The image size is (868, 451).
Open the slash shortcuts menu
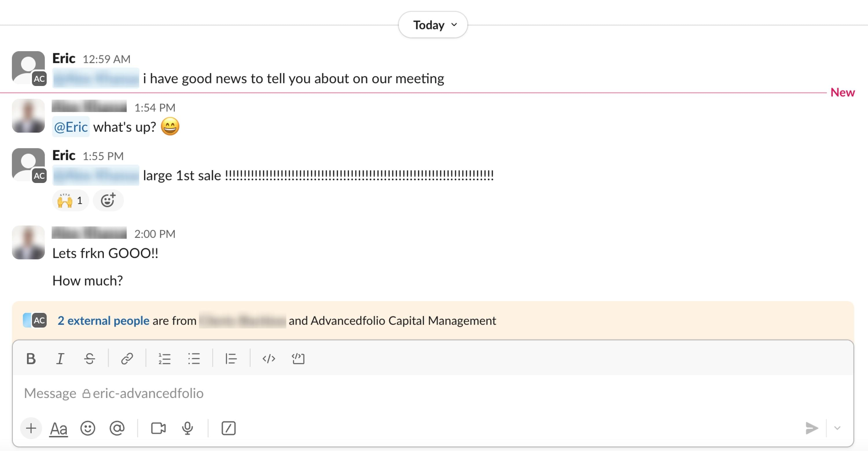coord(229,428)
